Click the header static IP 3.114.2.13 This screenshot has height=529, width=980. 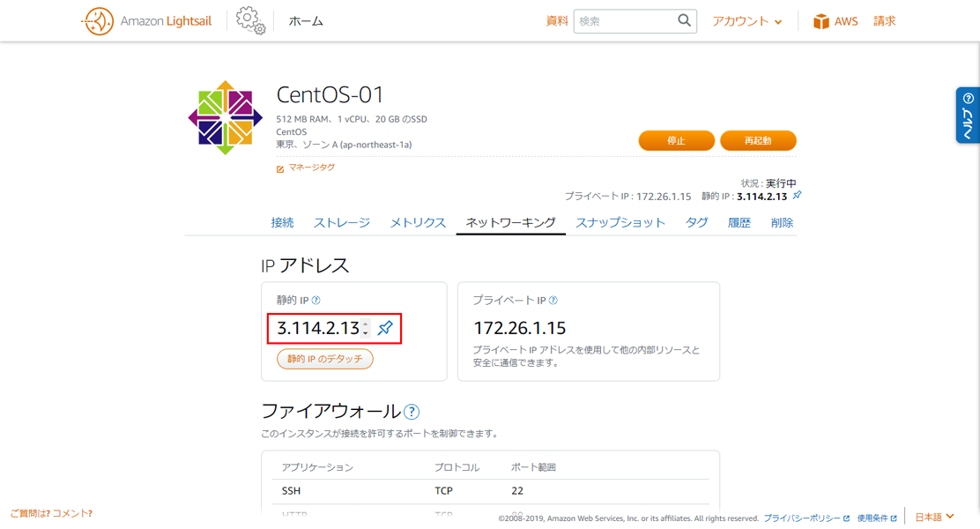[x=761, y=197]
